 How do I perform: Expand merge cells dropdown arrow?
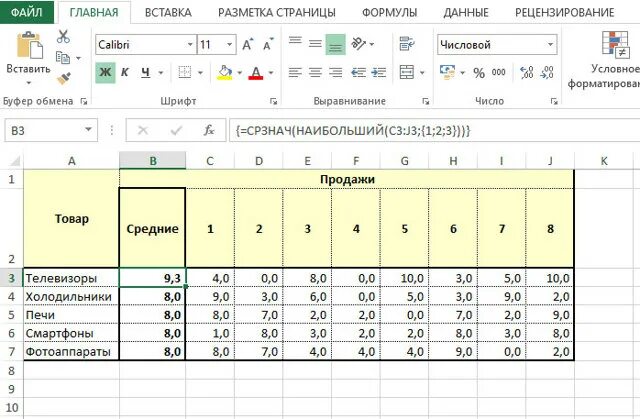pyautogui.click(x=422, y=73)
